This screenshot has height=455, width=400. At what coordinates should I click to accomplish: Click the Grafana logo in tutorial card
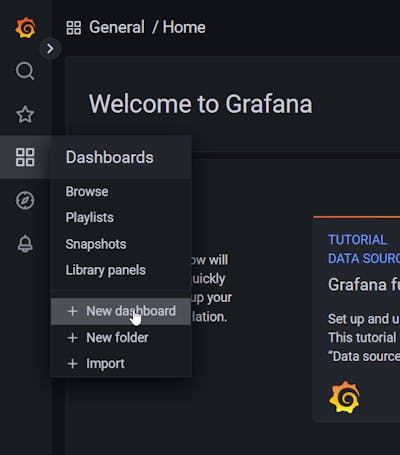344,397
